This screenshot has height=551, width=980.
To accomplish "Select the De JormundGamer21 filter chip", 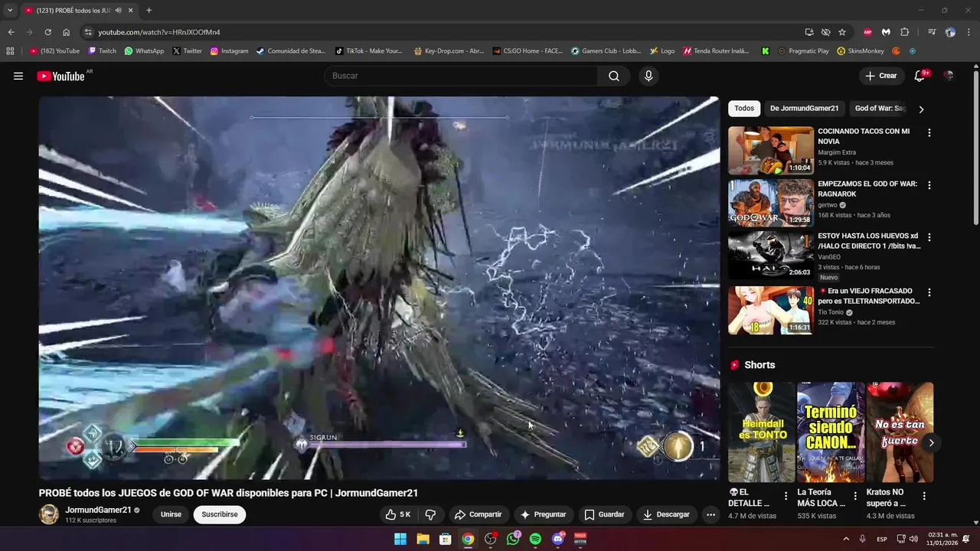I will [804, 109].
